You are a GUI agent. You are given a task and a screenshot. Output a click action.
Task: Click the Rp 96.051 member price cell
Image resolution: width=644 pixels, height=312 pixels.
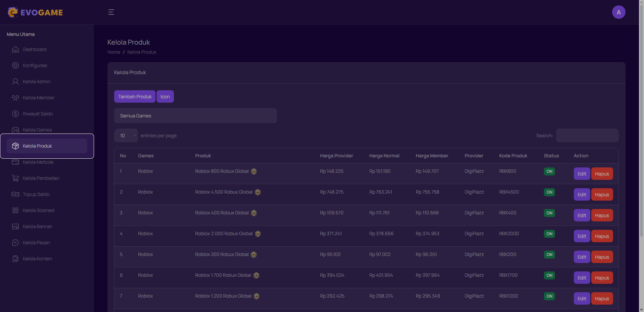tap(426, 254)
